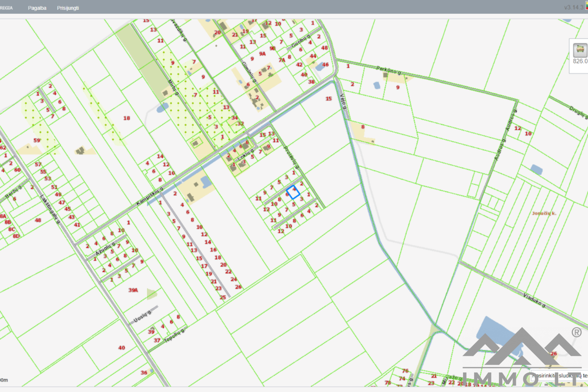This screenshot has height=392, width=588.
Task: Click the Protėvių g. street label
Action: coord(291,157)
